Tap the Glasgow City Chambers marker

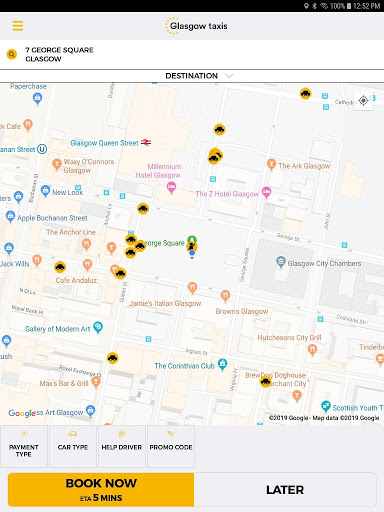pyautogui.click(x=281, y=262)
